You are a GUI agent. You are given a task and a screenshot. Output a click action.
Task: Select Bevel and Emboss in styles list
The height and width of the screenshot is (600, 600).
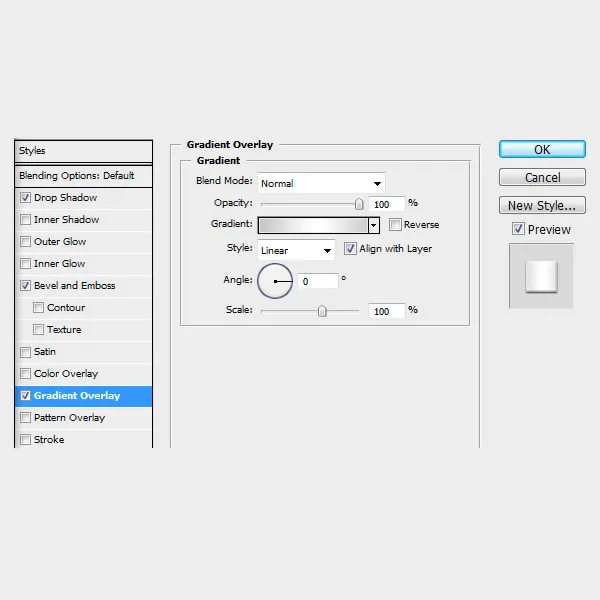tap(74, 286)
